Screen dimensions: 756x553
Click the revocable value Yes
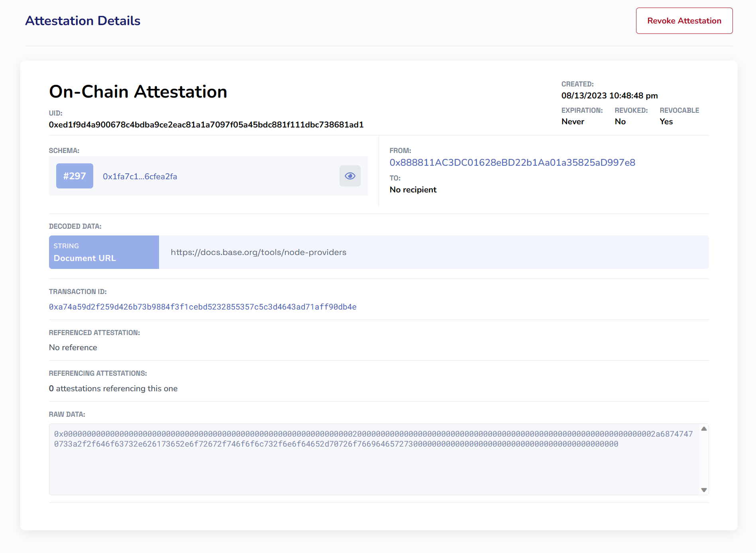666,122
